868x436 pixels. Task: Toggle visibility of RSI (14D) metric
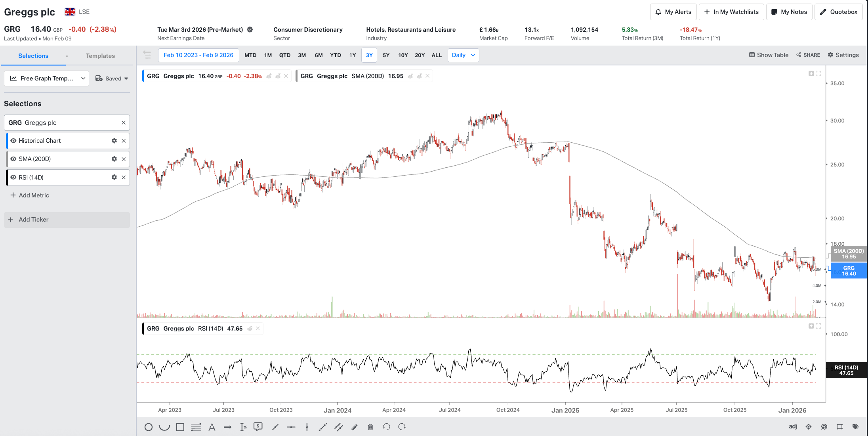pyautogui.click(x=13, y=178)
